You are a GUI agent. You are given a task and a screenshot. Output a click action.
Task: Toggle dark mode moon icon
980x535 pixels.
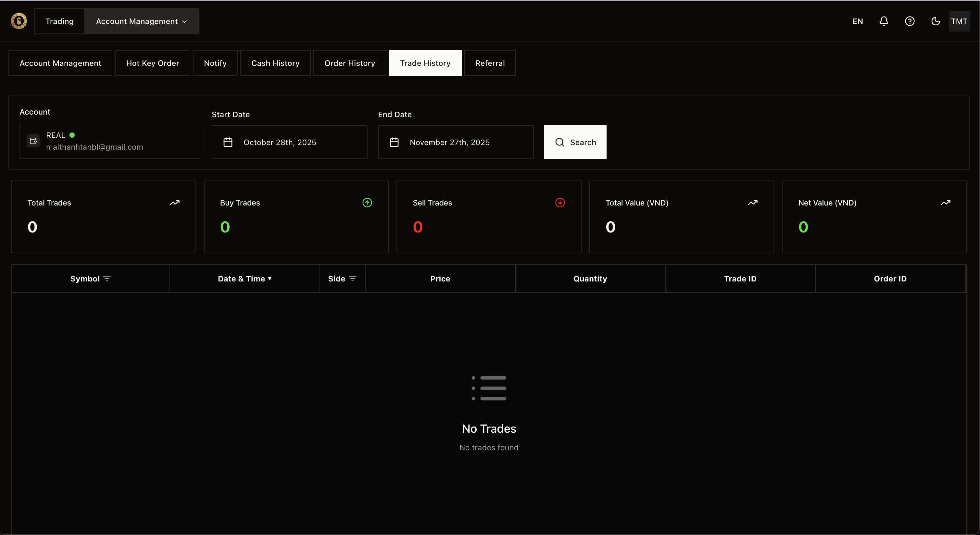(x=935, y=21)
